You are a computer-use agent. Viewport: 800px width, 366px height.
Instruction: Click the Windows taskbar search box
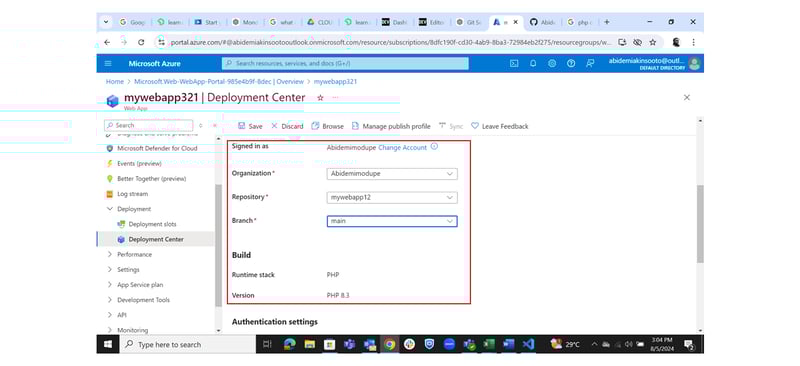tap(187, 345)
